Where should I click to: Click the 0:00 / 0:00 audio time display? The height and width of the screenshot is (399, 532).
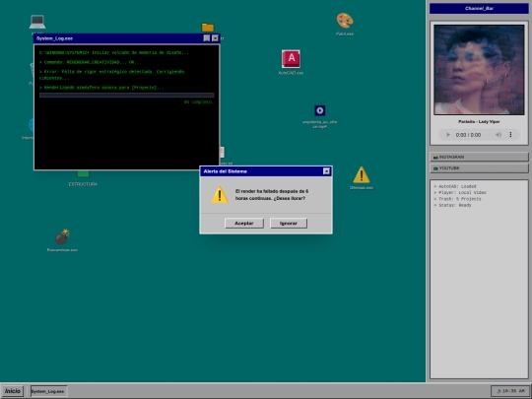coord(468,135)
